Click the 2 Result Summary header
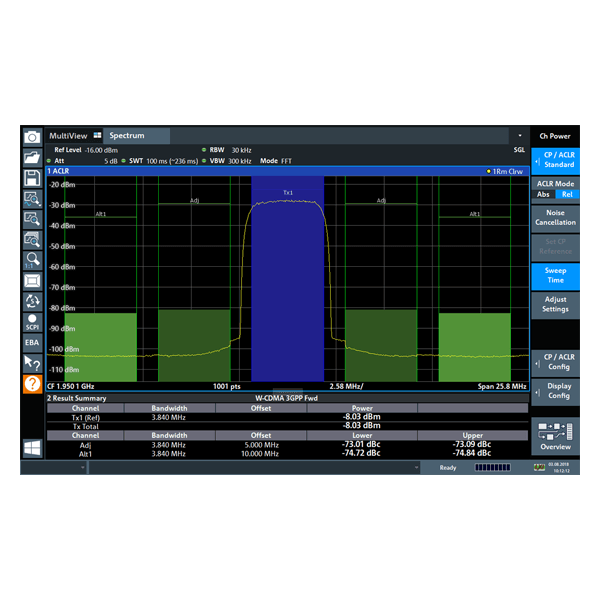The image size is (600, 600). click(x=77, y=398)
